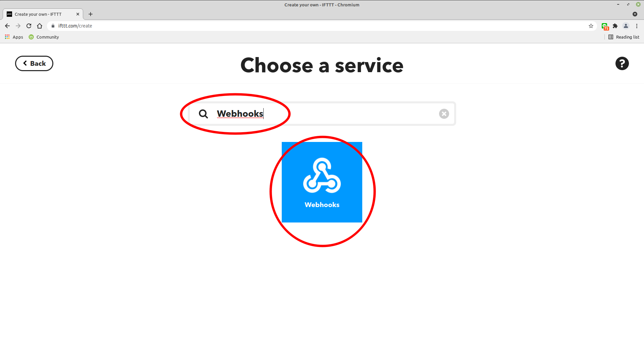644x349 pixels.
Task: Open the Extensions puzzle icon
Action: tap(615, 26)
